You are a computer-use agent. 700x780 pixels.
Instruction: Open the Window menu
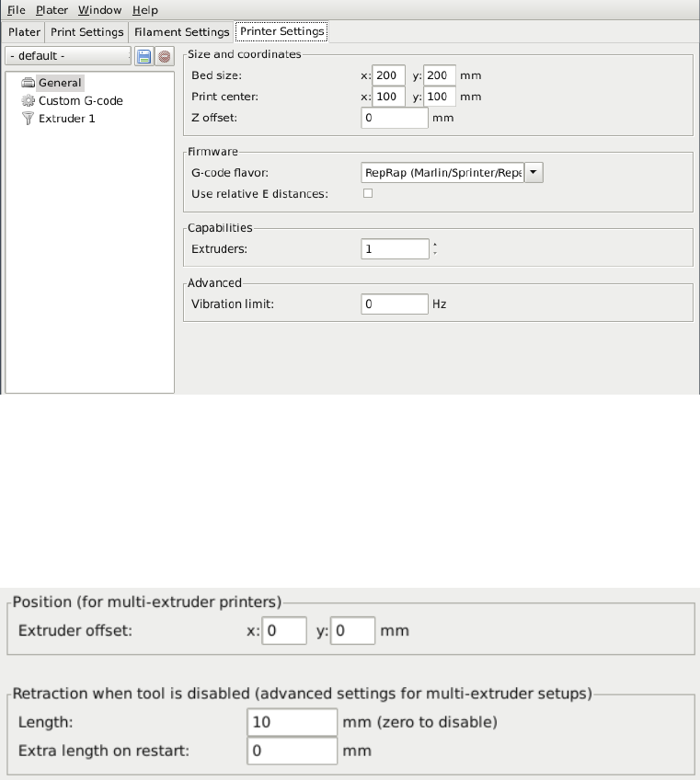pyautogui.click(x=99, y=10)
